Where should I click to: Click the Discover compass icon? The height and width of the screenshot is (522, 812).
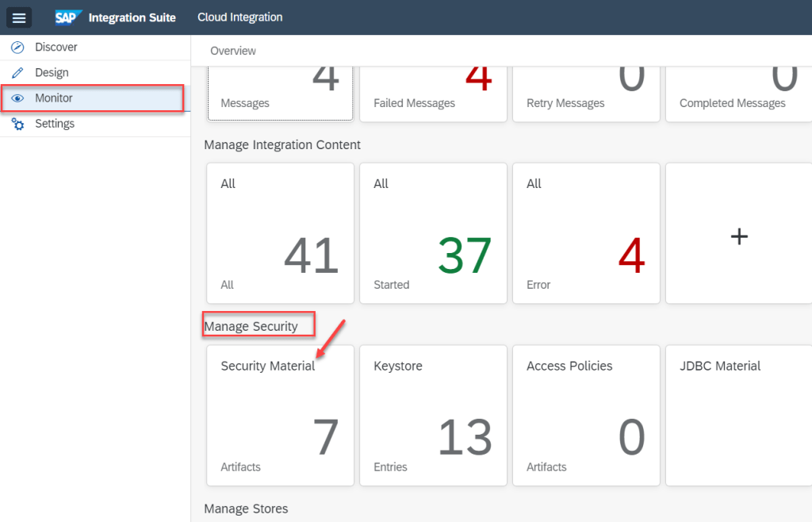(x=17, y=48)
